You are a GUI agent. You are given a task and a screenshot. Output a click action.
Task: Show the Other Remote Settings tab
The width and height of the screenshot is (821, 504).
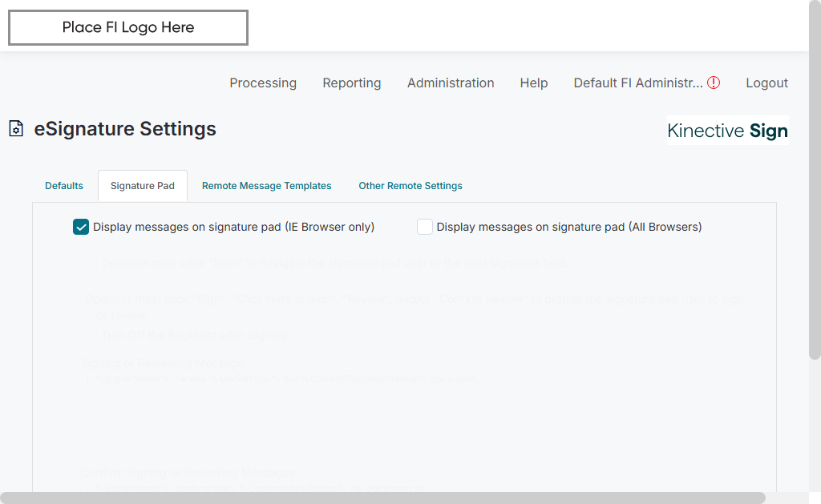point(410,186)
